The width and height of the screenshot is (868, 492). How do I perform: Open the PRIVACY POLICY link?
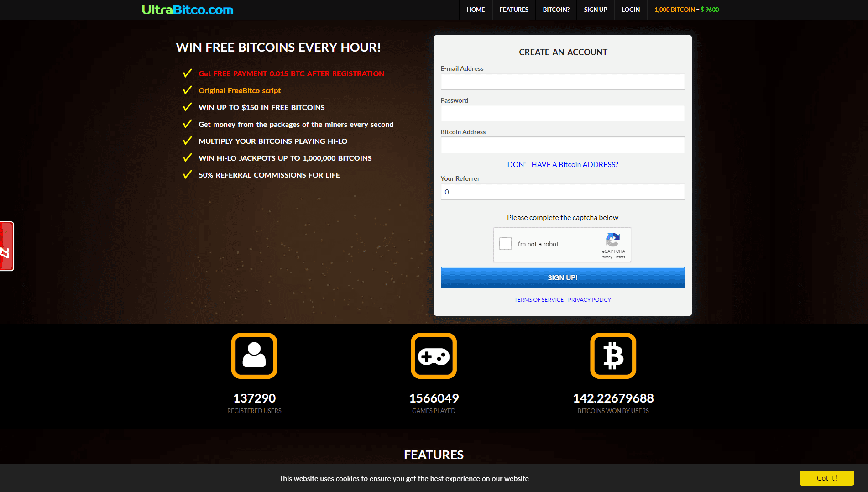[x=589, y=300]
